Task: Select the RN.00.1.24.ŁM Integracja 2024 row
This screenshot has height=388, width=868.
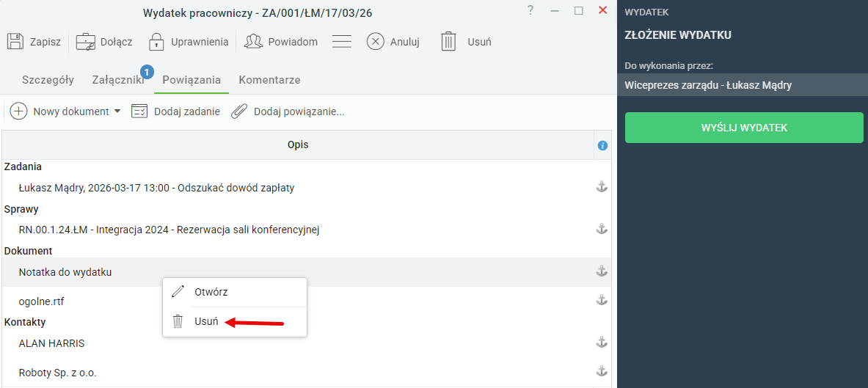Action: pos(306,229)
